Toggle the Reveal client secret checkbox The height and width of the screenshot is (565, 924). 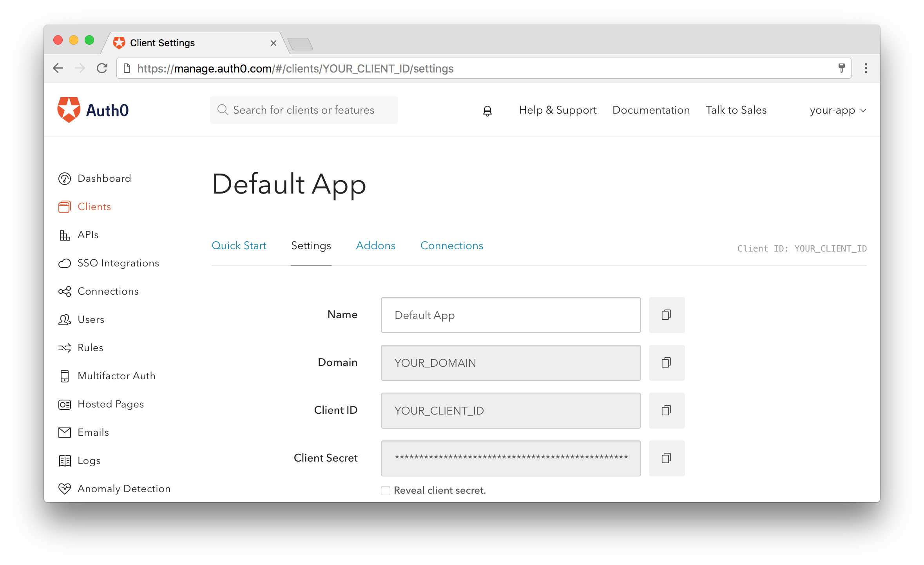tap(386, 490)
